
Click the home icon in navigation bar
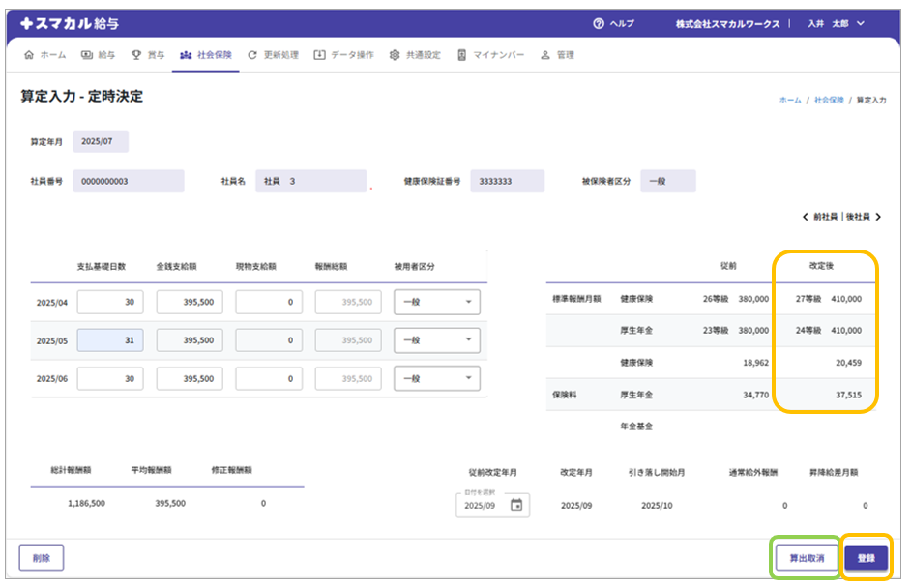coord(28,55)
